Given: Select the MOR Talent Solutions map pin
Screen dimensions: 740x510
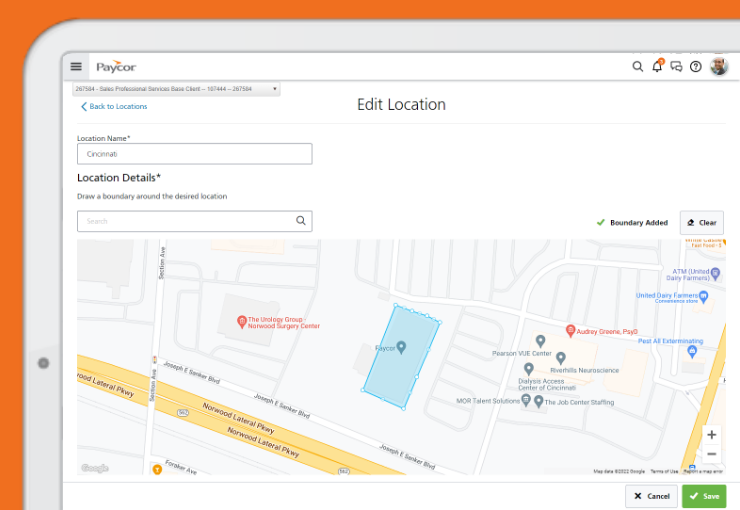Looking at the screenshot, I should point(526,401).
